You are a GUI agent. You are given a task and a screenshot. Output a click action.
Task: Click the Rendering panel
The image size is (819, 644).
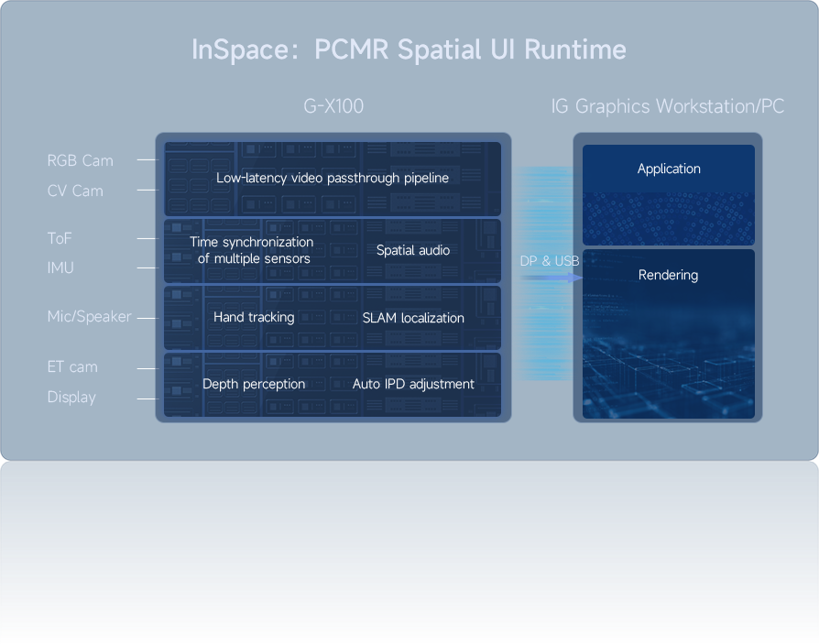pos(668,275)
